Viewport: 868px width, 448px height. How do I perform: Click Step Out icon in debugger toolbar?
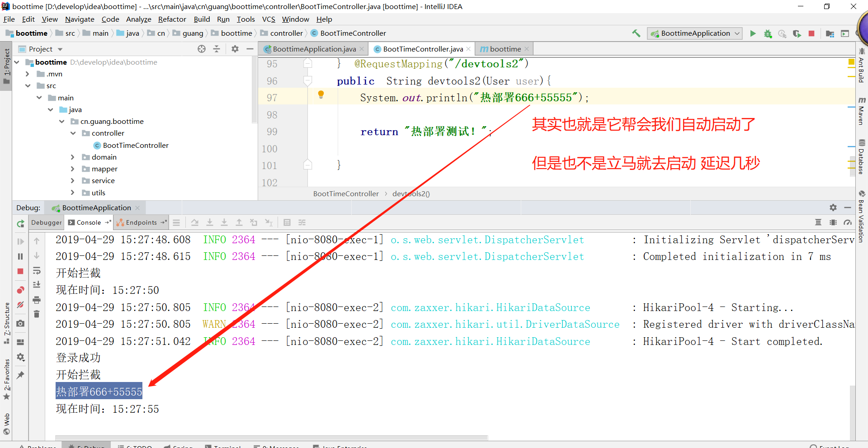[x=239, y=222]
